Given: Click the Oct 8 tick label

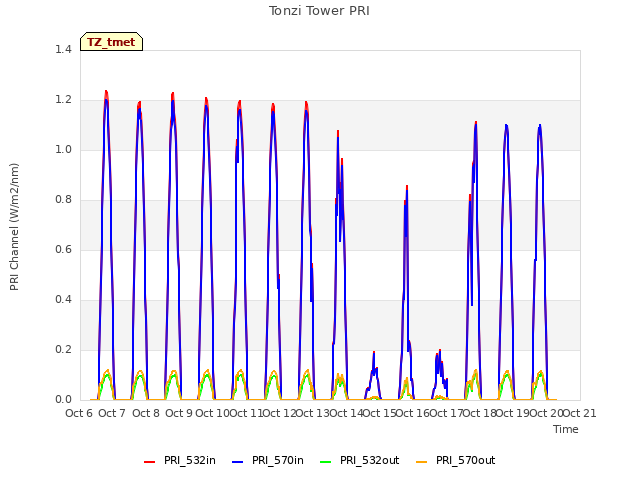Looking at the screenshot, I should coord(146,413).
